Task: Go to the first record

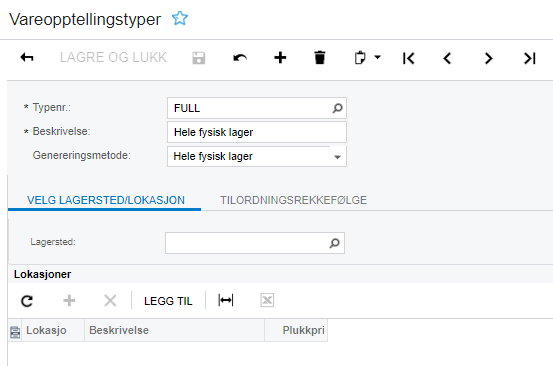Action: [x=408, y=58]
